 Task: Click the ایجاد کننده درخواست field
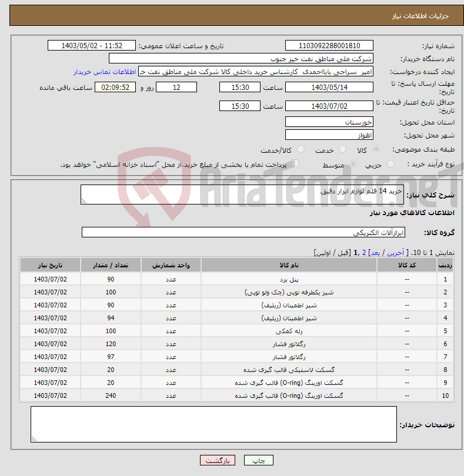coord(256,72)
